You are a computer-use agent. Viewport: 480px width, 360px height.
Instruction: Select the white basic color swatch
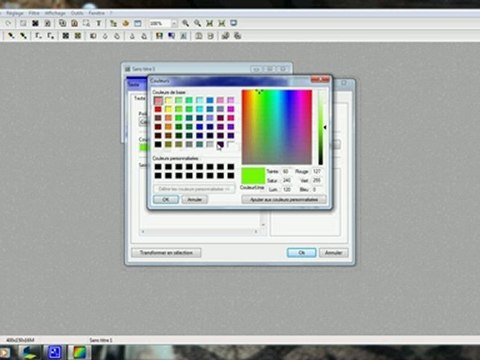pyautogui.click(x=231, y=144)
